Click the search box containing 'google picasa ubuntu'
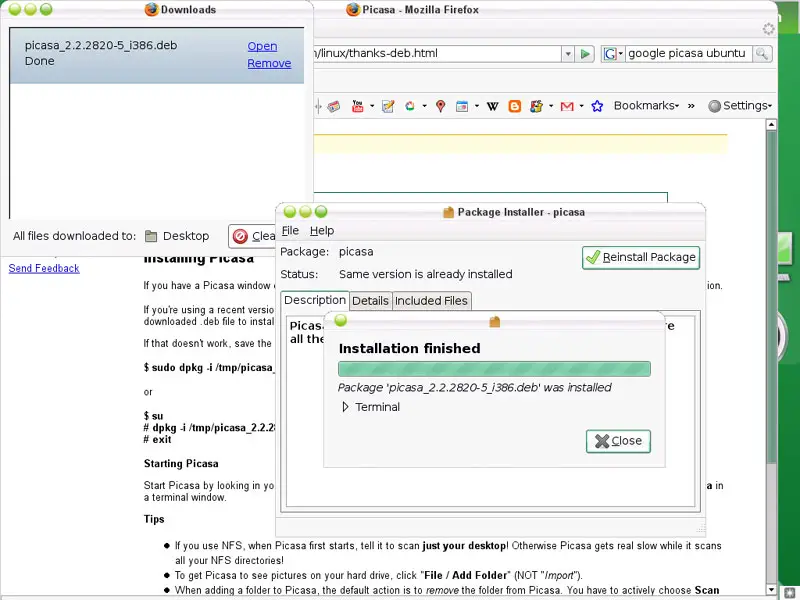The width and height of the screenshot is (800, 600). coord(687,54)
